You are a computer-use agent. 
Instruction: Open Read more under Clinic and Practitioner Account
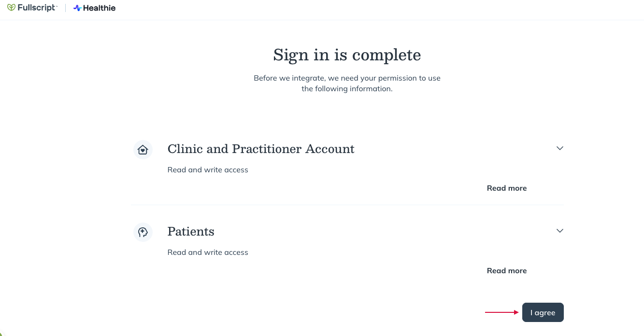click(x=506, y=188)
